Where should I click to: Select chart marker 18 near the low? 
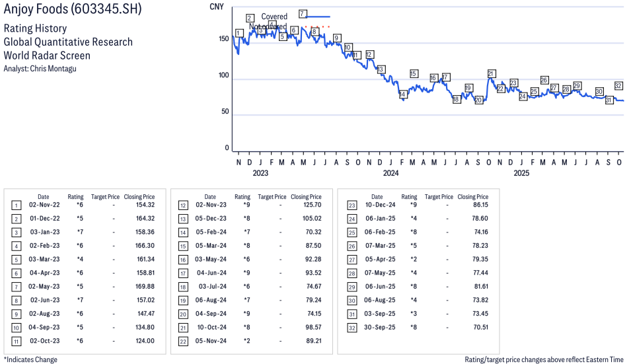[456, 99]
